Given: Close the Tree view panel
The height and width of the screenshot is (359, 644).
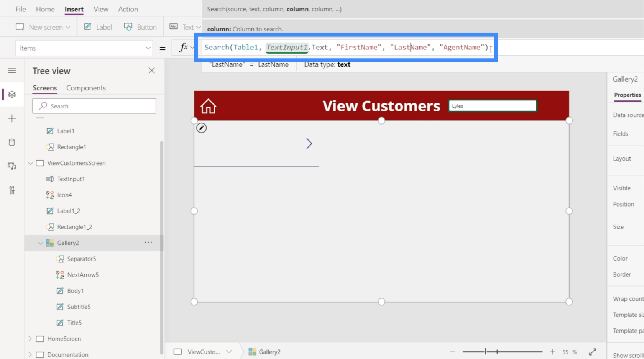Looking at the screenshot, I should coord(152,70).
